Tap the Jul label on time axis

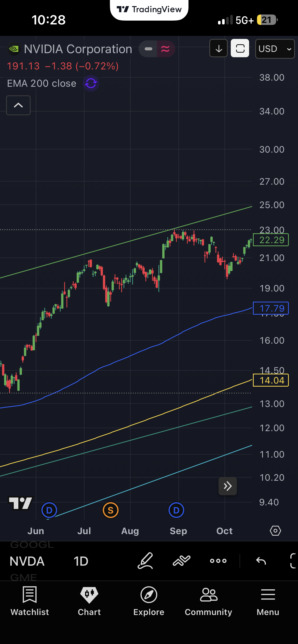pos(84,531)
